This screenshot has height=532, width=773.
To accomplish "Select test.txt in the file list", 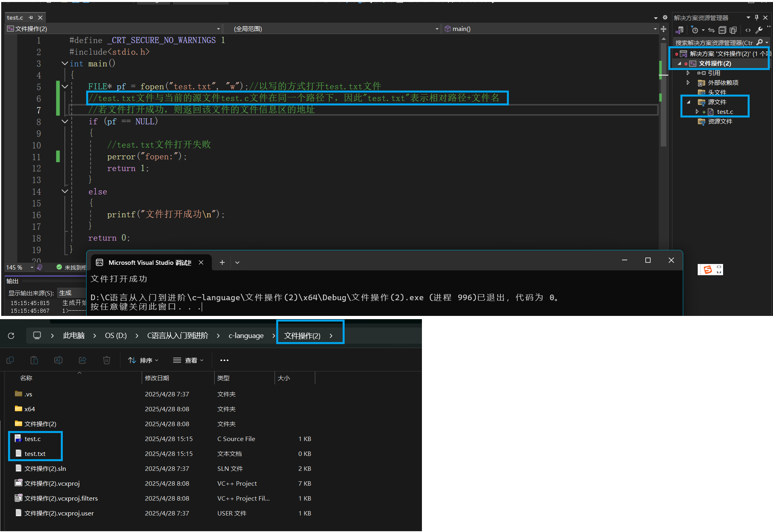I will click(35, 454).
